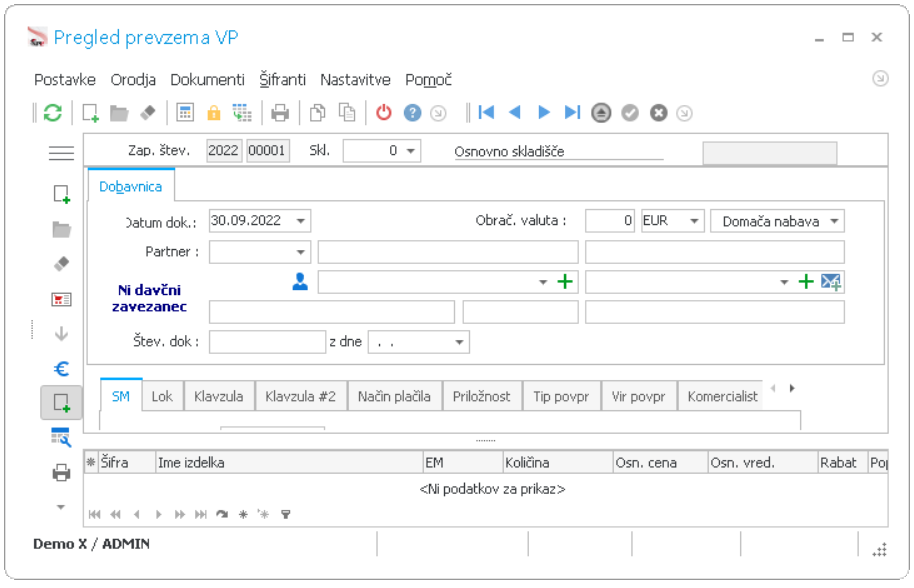The image size is (914, 588).
Task: Select the Dobavnica tab
Action: point(131,186)
